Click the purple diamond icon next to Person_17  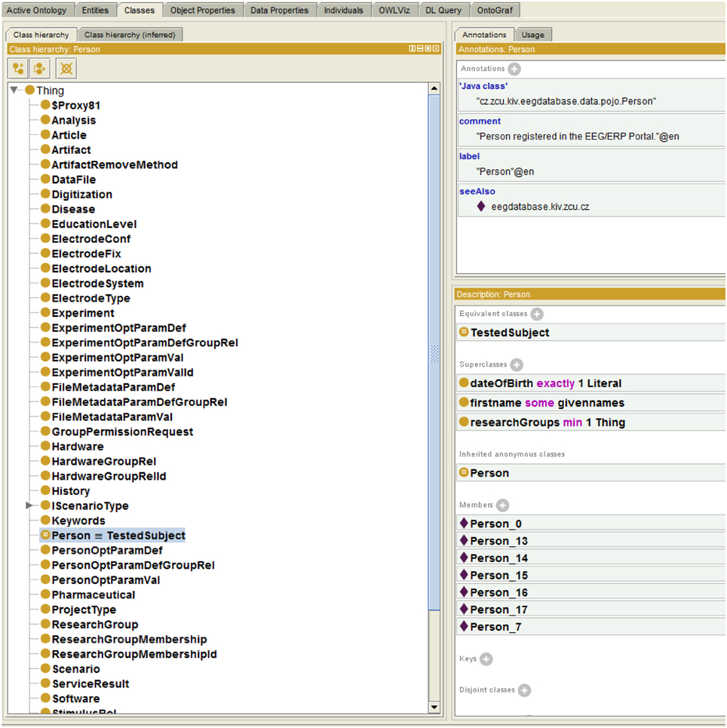tap(463, 609)
